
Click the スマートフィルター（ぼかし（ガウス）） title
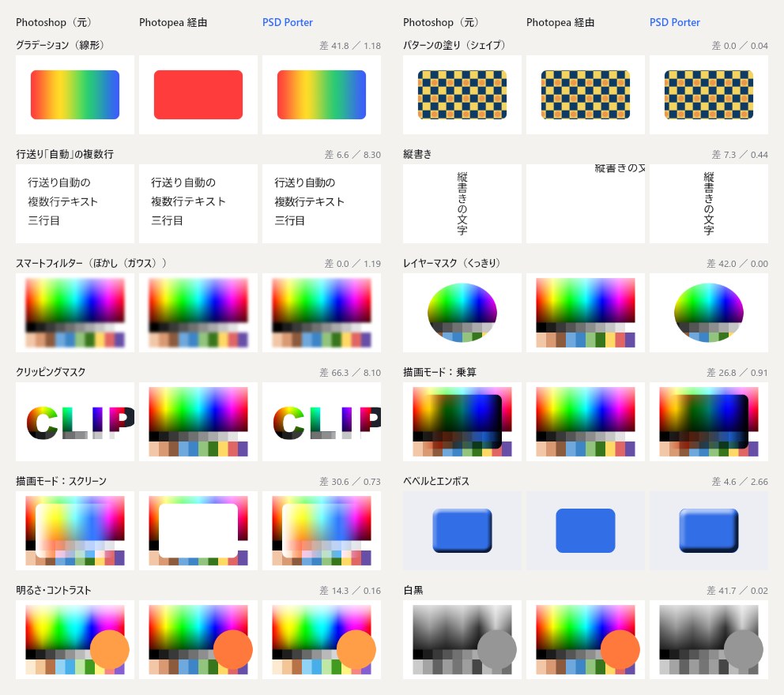click(91, 263)
